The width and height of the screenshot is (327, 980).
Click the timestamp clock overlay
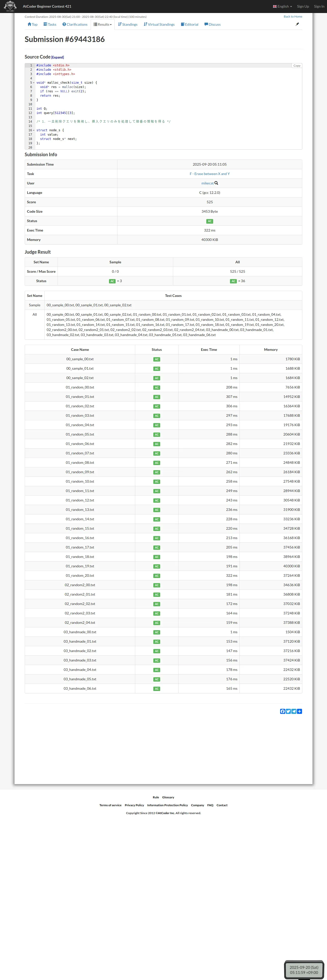coord(304,969)
